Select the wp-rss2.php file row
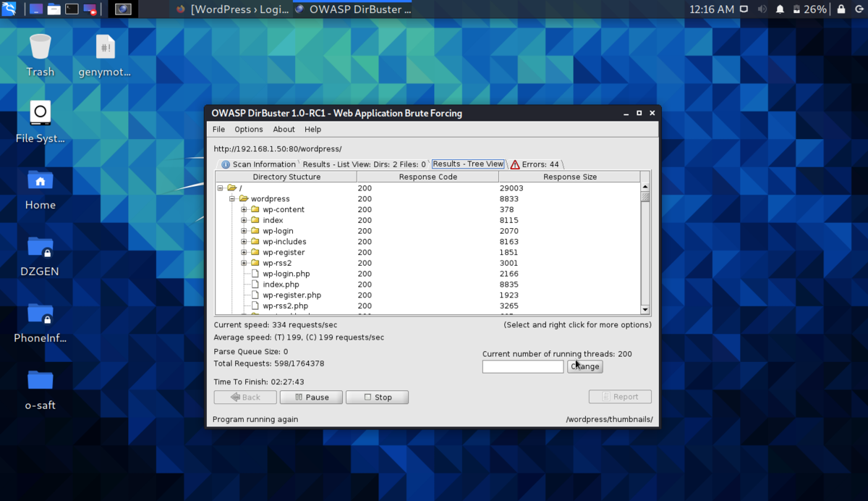868x501 pixels. [428, 306]
